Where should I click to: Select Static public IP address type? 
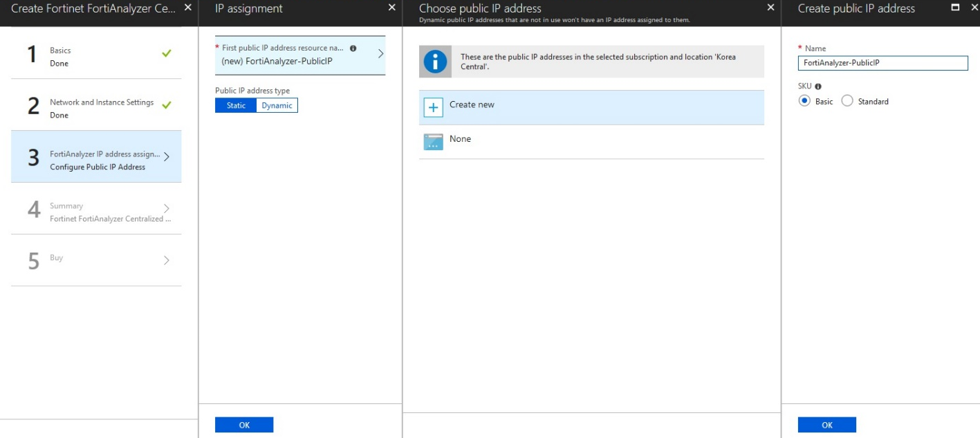(236, 105)
